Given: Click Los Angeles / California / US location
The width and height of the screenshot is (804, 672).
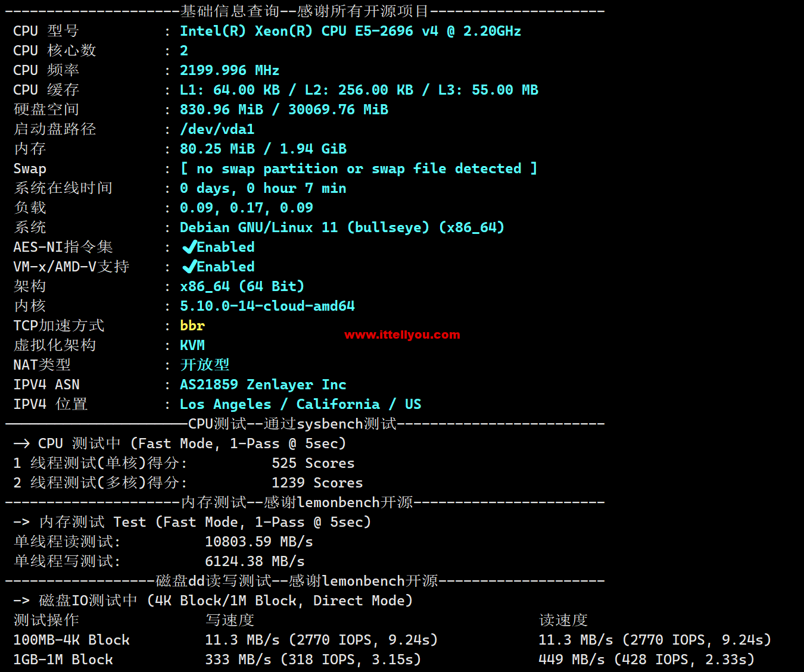Looking at the screenshot, I should [301, 404].
